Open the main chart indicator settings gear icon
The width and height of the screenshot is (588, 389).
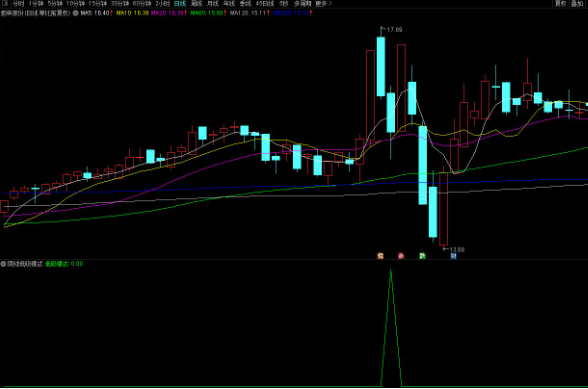coord(75,13)
